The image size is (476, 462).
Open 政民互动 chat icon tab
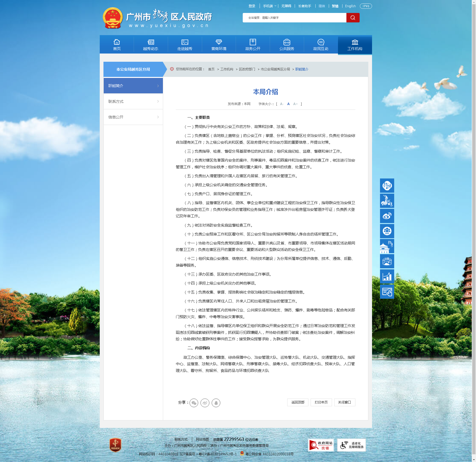click(321, 45)
